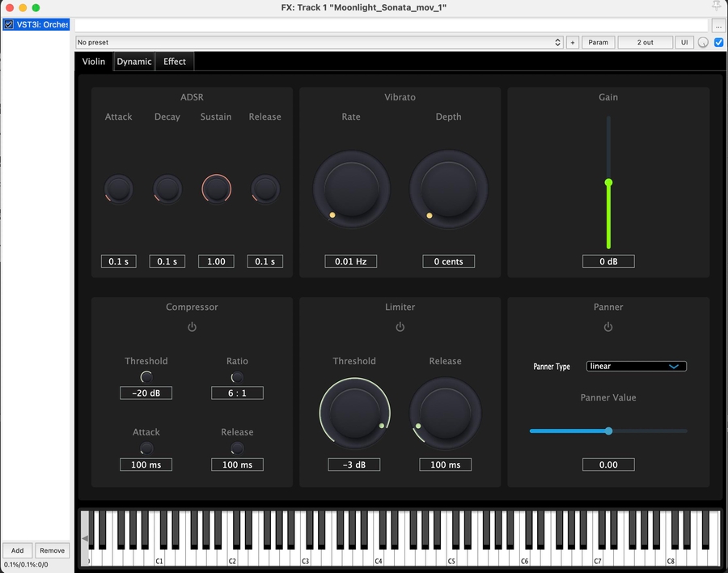This screenshot has height=573, width=728.
Task: Expand the Panner Type linear dropdown
Action: (636, 367)
